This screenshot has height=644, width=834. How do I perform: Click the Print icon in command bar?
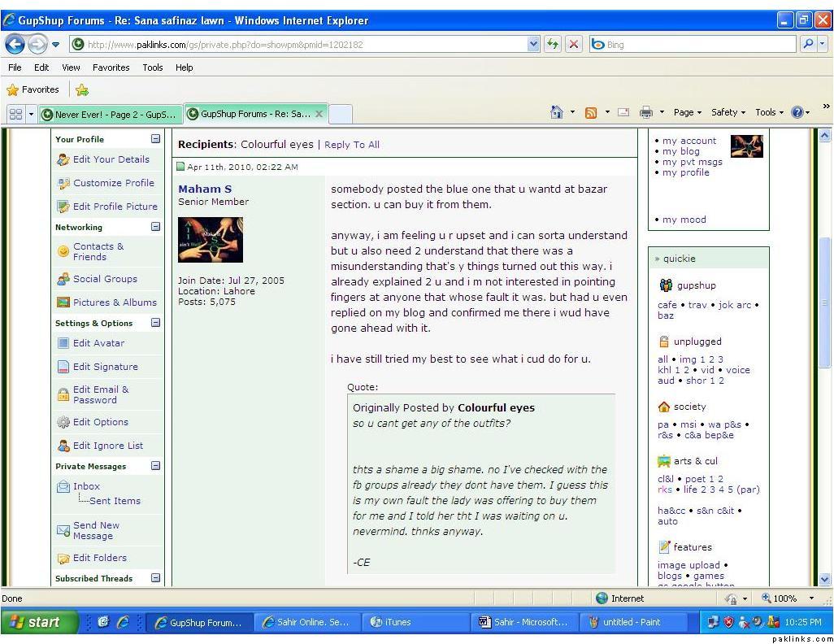pyautogui.click(x=646, y=113)
